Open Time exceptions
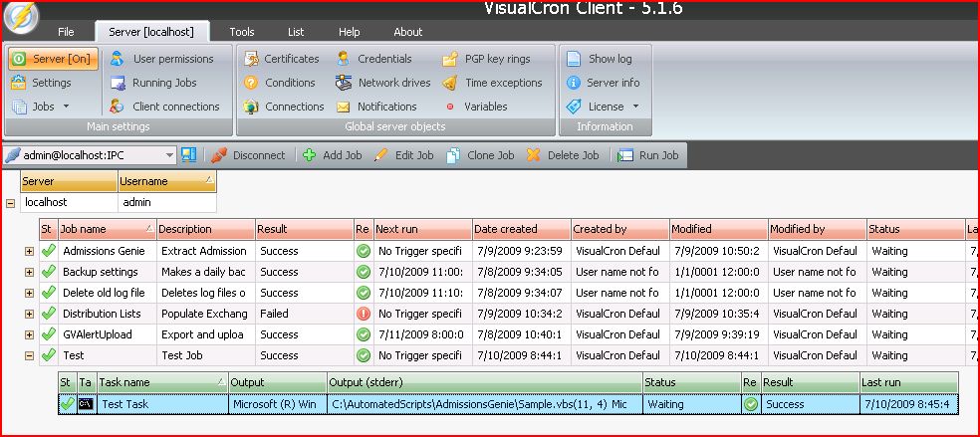The width and height of the screenshot is (980, 437). point(494,83)
